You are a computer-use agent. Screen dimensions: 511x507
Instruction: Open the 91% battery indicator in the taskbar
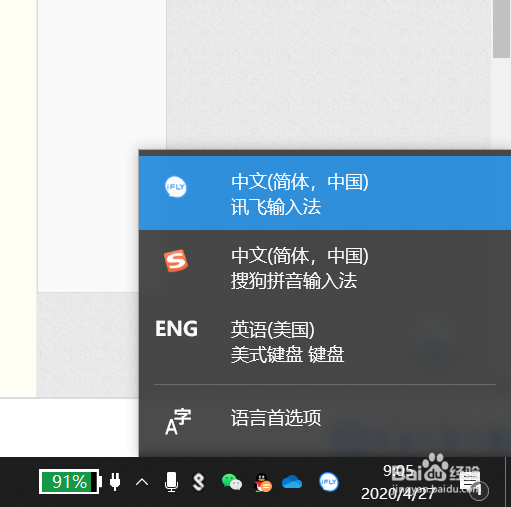point(70,482)
